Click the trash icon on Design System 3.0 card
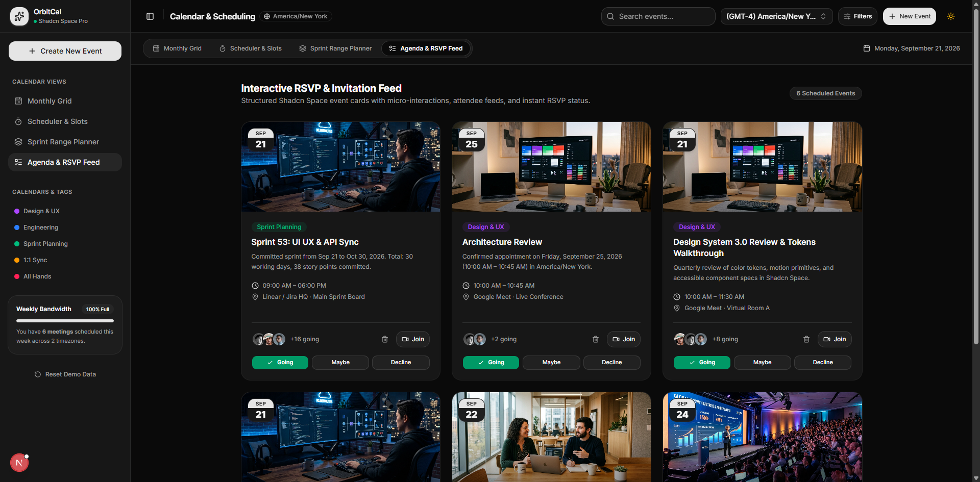The height and width of the screenshot is (482, 980). [x=806, y=339]
